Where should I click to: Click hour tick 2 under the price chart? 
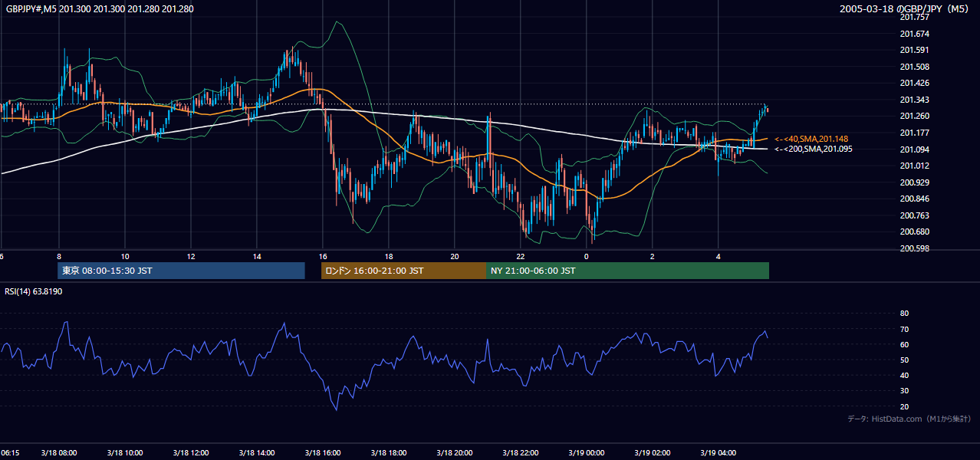(653, 256)
